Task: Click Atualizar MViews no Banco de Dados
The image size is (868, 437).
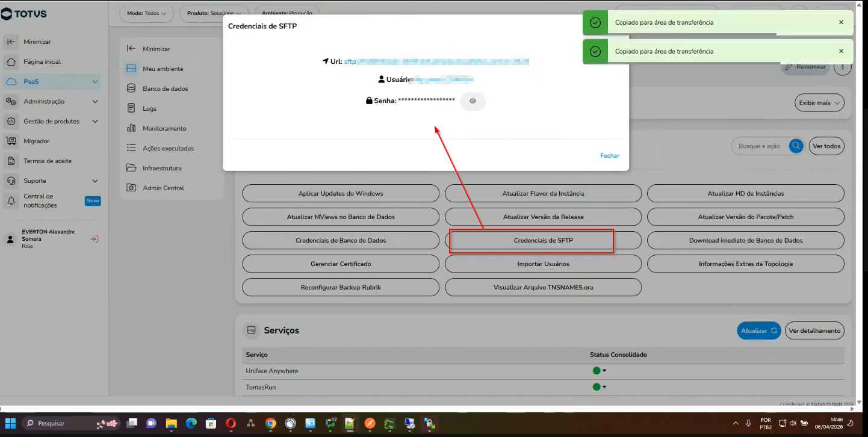Action: [341, 217]
